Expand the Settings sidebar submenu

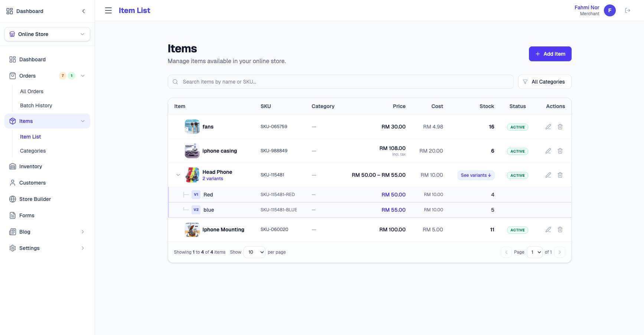82,248
